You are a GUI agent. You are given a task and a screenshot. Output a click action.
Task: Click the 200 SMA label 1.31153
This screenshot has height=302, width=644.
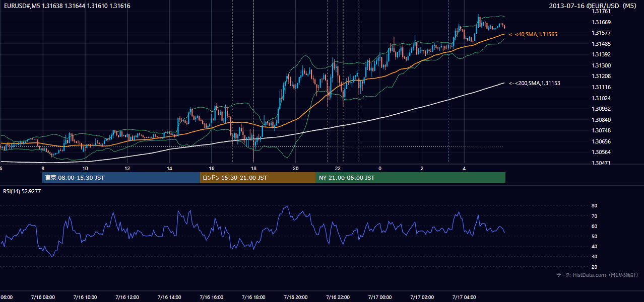click(535, 83)
